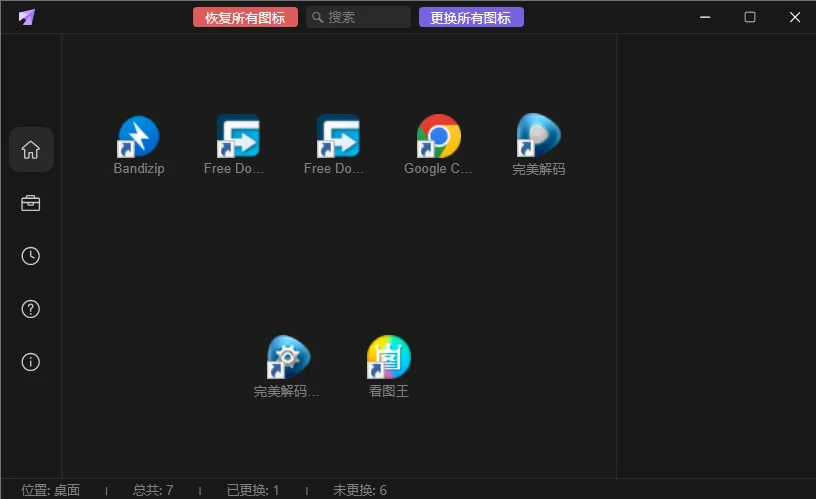Click the Bandizip label text
The height and width of the screenshot is (499, 816).
[x=139, y=169]
